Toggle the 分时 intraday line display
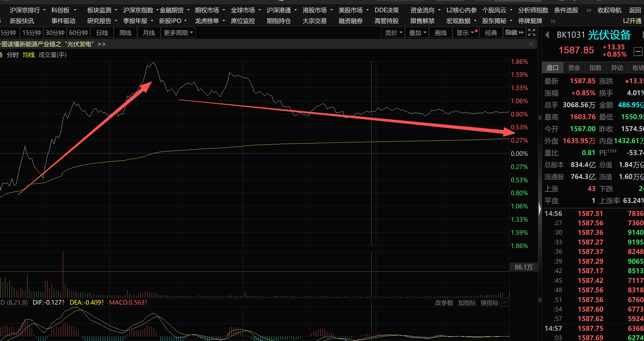This screenshot has width=644, height=341. (x=12, y=55)
